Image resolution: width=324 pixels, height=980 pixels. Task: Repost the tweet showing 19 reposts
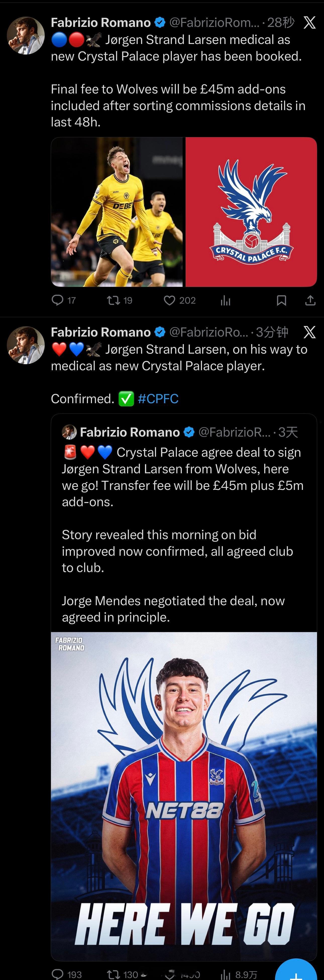click(113, 300)
